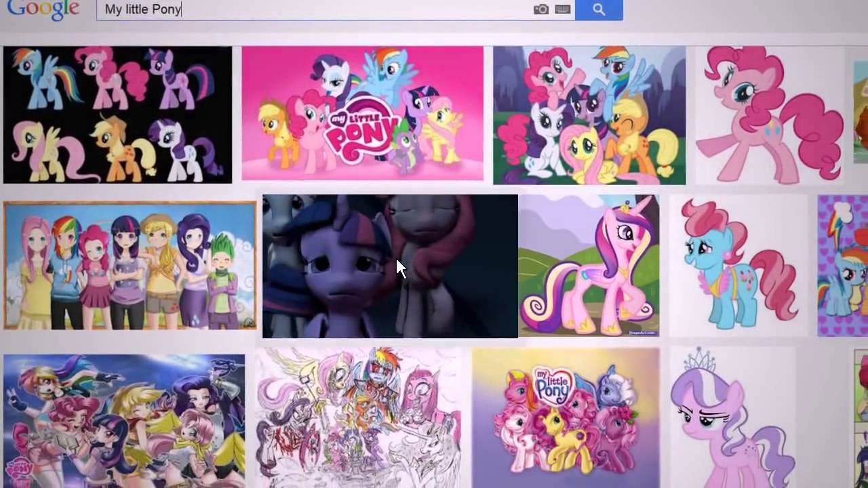Open the pink Princess Cadance alicorn image
The width and height of the screenshot is (868, 488).
pyautogui.click(x=589, y=266)
